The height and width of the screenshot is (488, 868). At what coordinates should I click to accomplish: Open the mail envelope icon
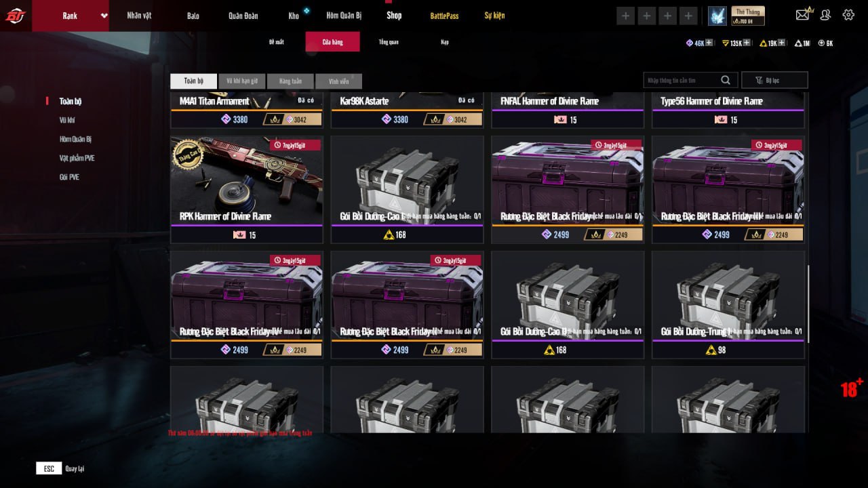click(804, 14)
